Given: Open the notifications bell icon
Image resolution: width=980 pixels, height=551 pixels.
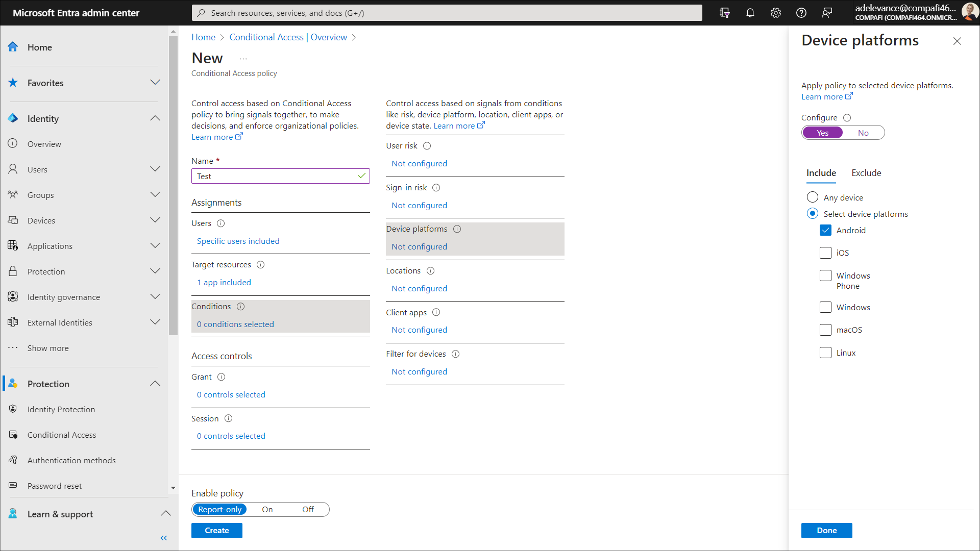Looking at the screenshot, I should coord(750,13).
